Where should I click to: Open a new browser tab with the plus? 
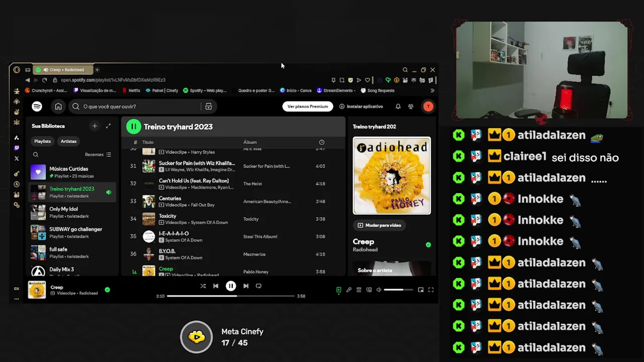(97, 70)
